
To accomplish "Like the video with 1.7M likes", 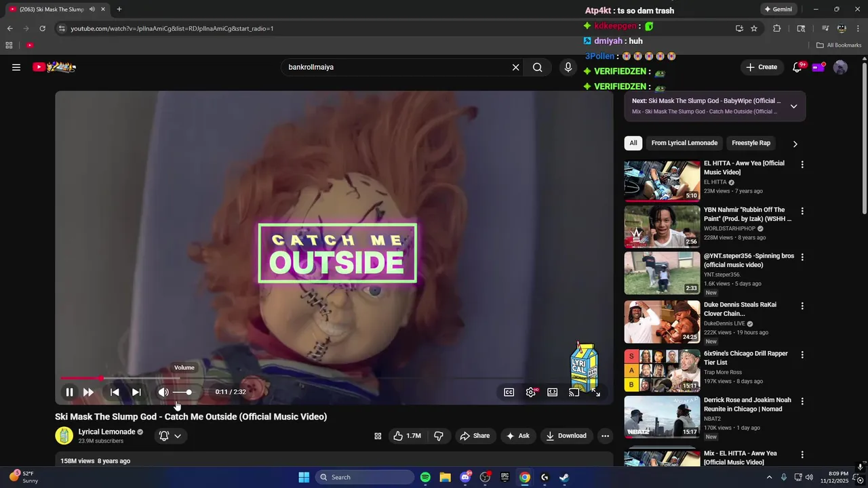I will 407,436.
